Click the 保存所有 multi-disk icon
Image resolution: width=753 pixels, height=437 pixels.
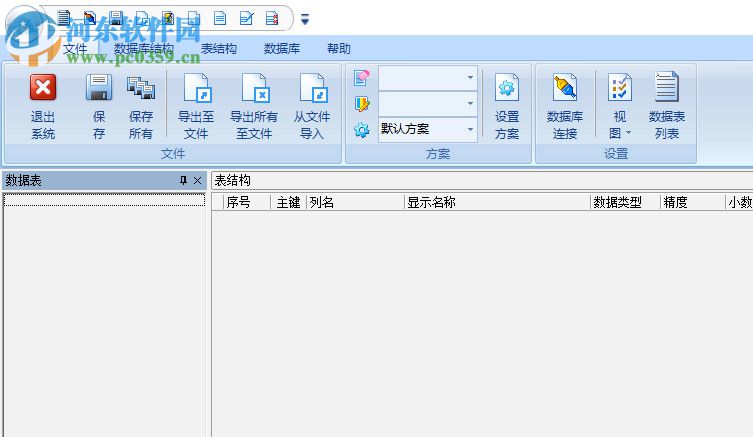pyautogui.click(x=141, y=88)
